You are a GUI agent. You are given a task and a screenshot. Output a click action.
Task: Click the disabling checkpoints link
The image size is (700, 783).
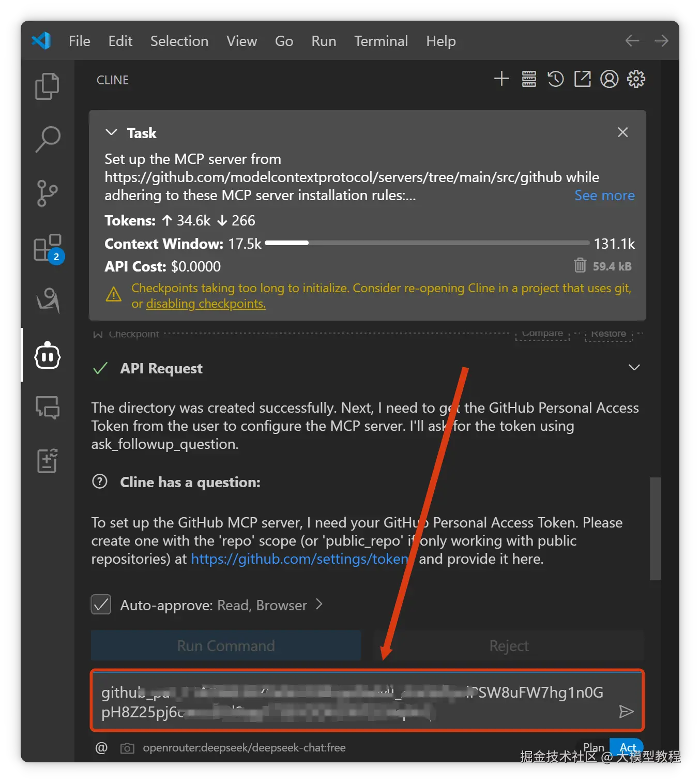(x=206, y=304)
